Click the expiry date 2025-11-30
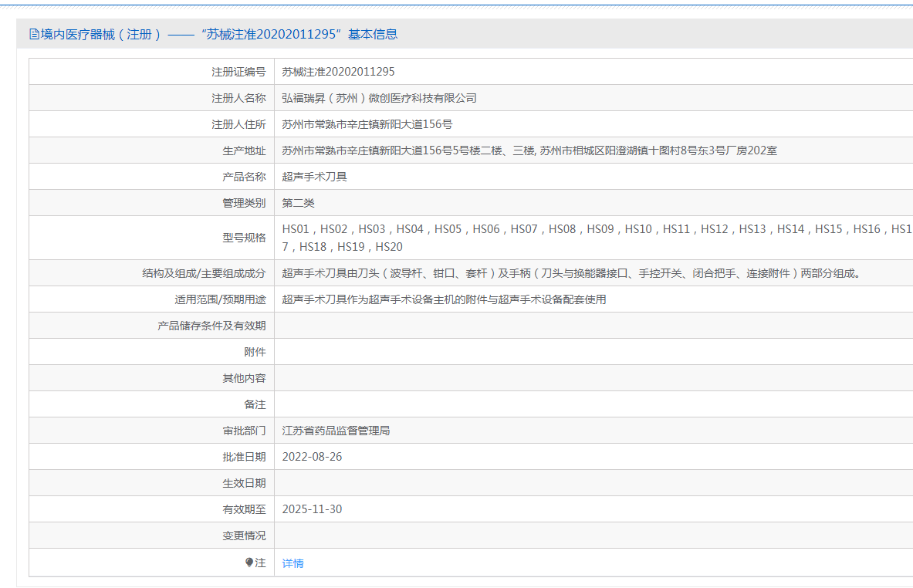Viewport: 913px width, 588px height. pyautogui.click(x=312, y=509)
